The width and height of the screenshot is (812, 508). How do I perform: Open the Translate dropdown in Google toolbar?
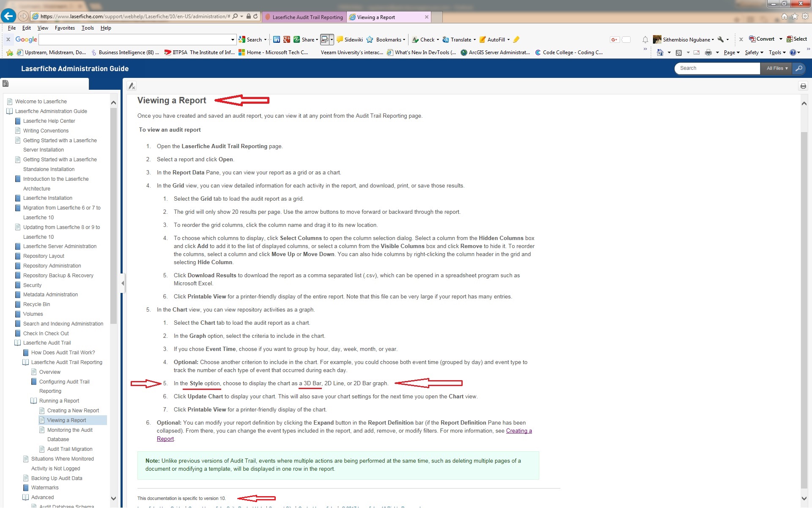point(475,39)
